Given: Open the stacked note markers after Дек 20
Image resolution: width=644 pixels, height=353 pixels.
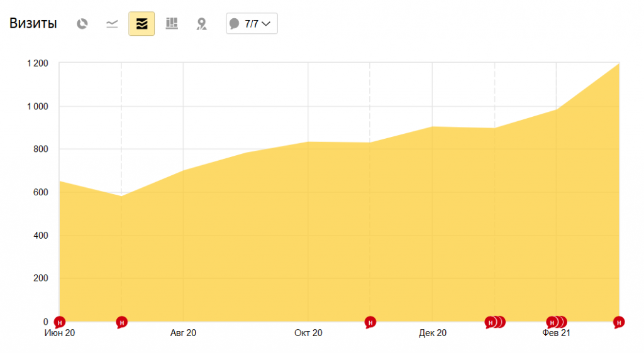Looking at the screenshot, I should tap(495, 323).
